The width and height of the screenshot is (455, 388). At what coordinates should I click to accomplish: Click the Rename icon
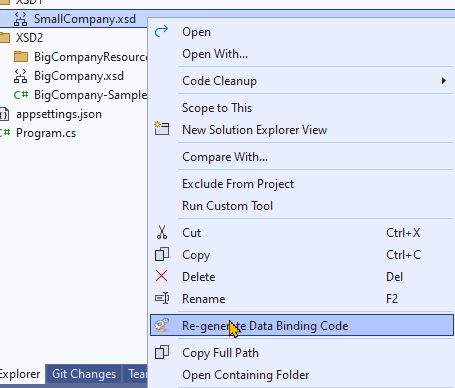coord(162,298)
